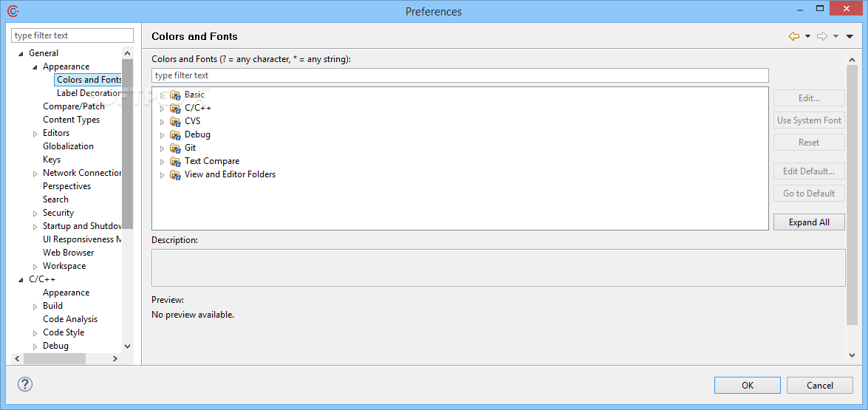Focus the Colors and Fonts filter field

460,75
